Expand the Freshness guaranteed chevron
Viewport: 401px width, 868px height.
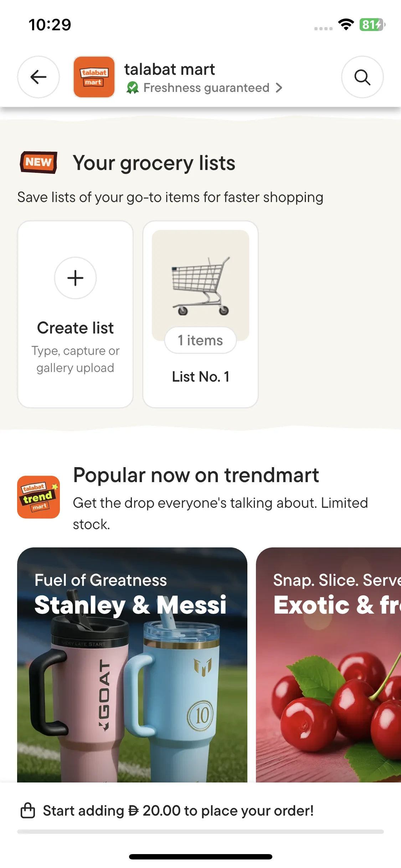click(x=279, y=88)
